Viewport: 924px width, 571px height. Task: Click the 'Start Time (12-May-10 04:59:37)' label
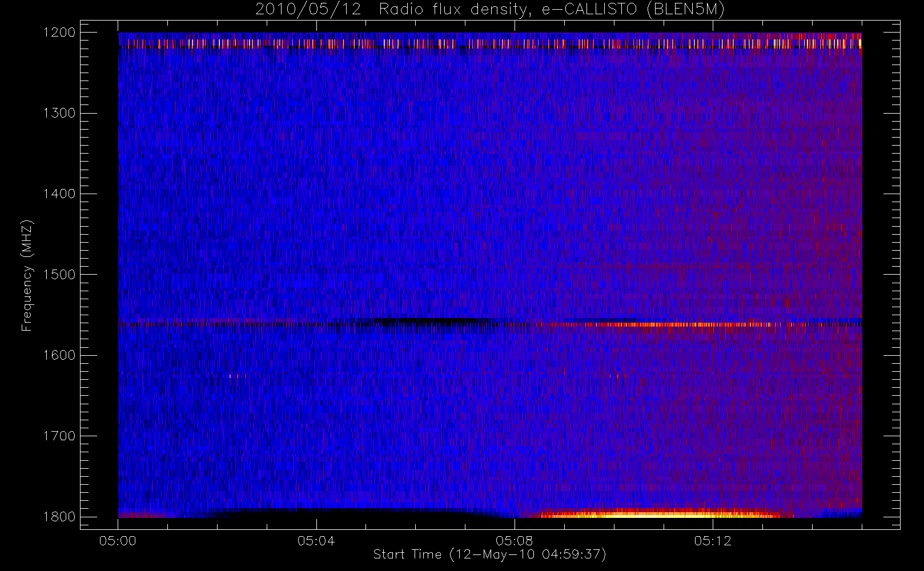click(489, 554)
